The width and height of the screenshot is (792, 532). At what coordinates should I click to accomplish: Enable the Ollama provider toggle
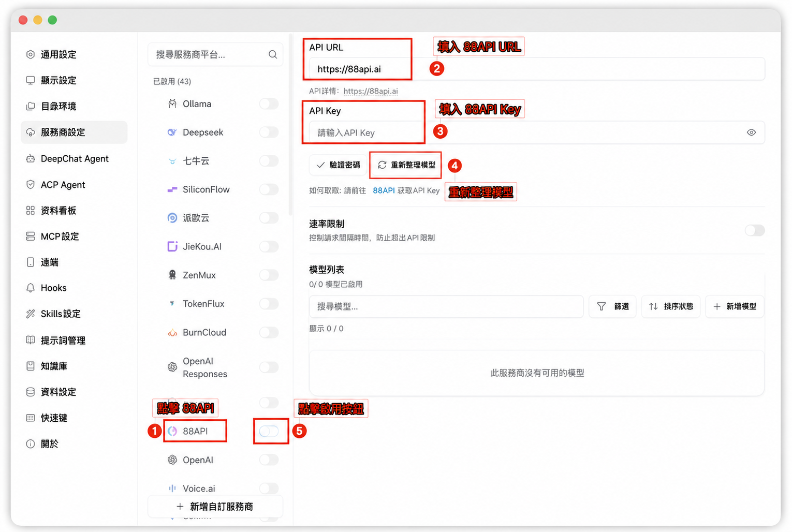point(269,104)
